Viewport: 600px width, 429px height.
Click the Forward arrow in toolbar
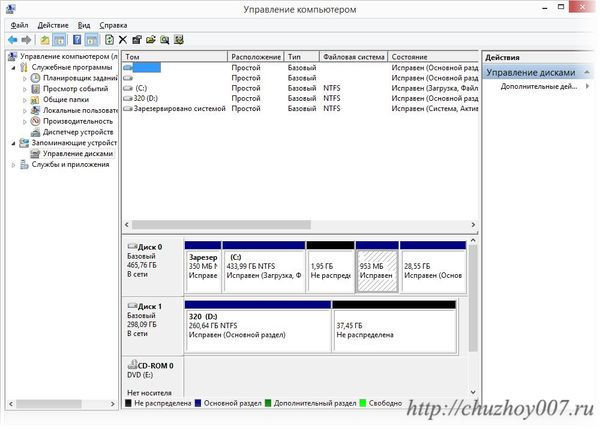pyautogui.click(x=26, y=40)
